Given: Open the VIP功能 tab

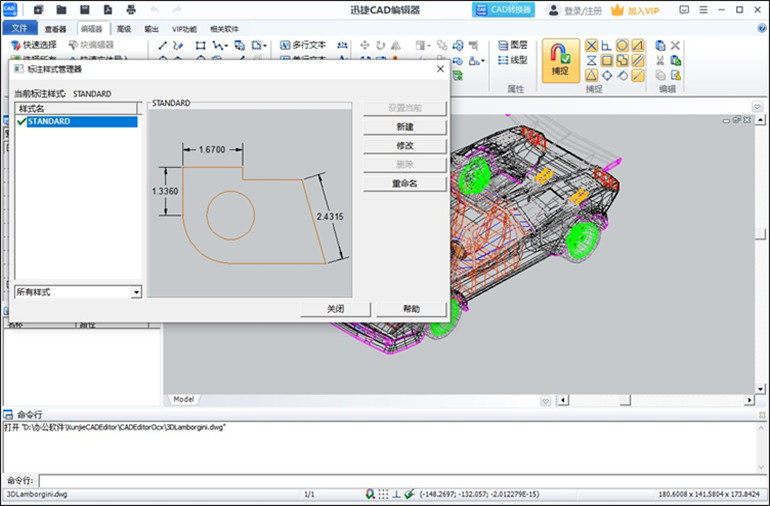Looking at the screenshot, I should click(x=184, y=29).
